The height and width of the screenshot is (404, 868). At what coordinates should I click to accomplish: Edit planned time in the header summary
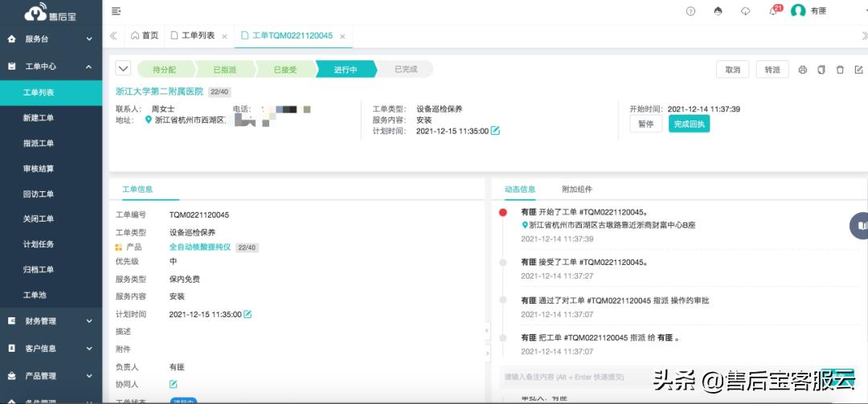pos(495,131)
